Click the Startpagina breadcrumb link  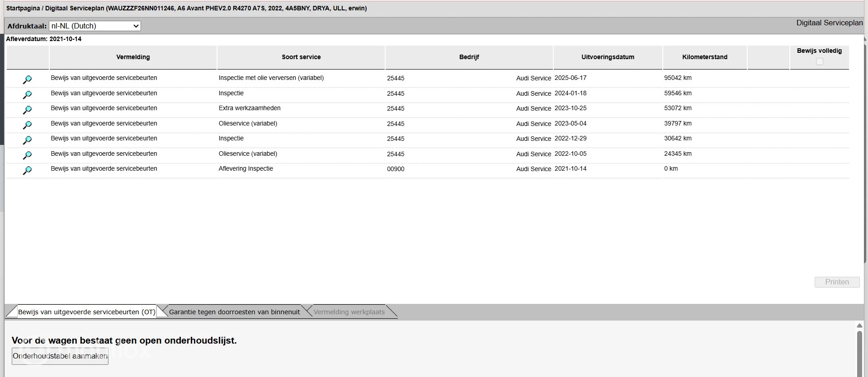click(x=23, y=8)
